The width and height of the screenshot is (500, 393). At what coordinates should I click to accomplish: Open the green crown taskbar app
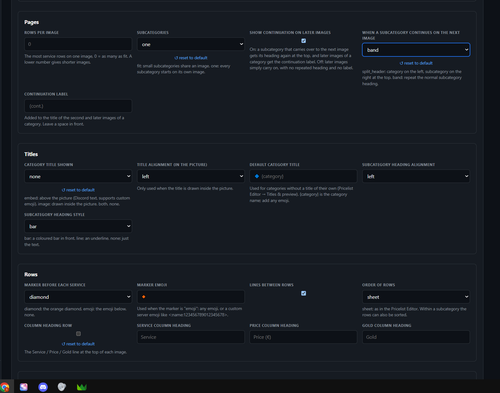coord(82,387)
